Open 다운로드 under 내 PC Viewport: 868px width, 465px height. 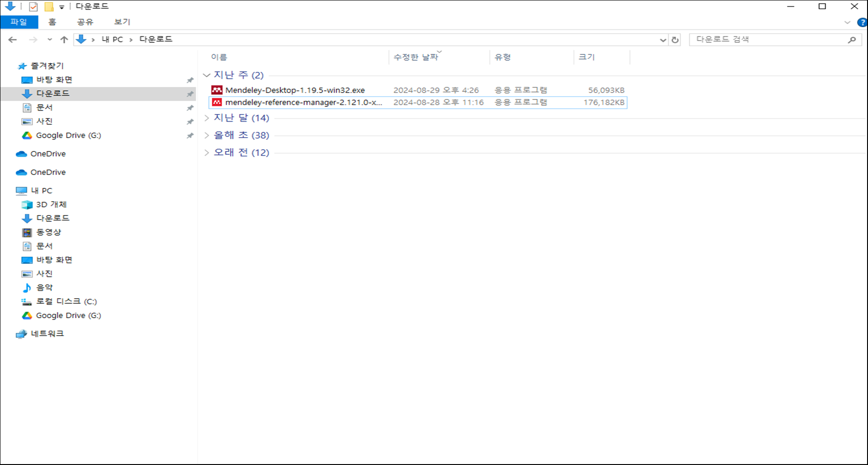(52, 218)
